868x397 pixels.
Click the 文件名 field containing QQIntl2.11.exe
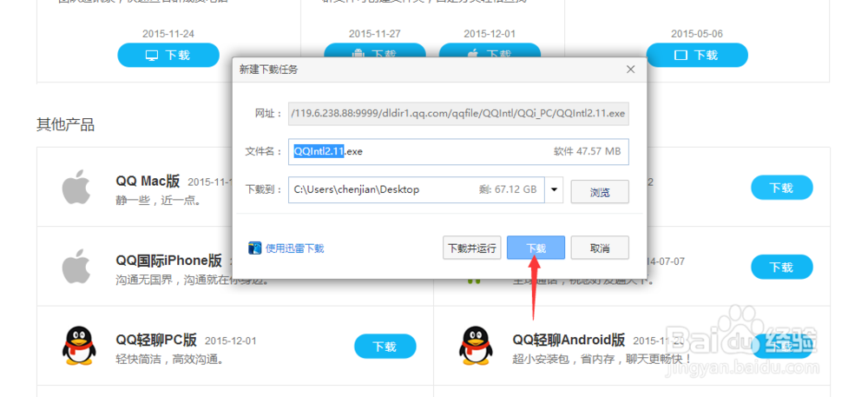458,151
